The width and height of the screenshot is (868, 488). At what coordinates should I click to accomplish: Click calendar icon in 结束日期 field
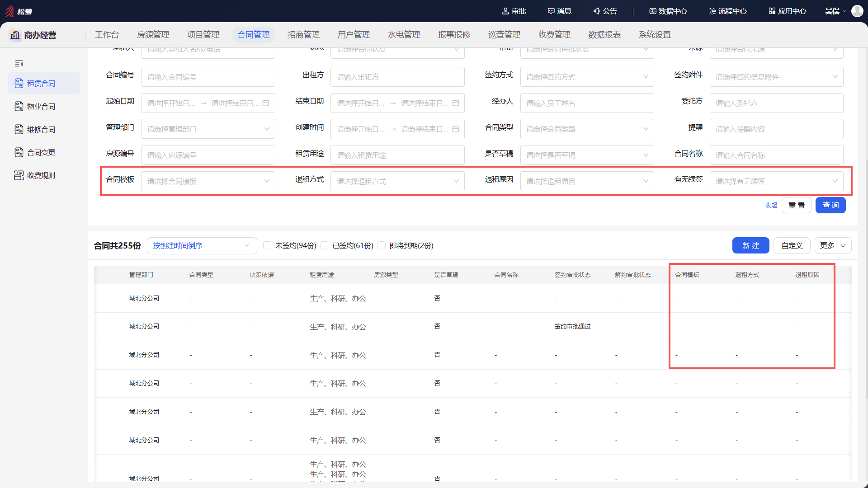tap(456, 103)
